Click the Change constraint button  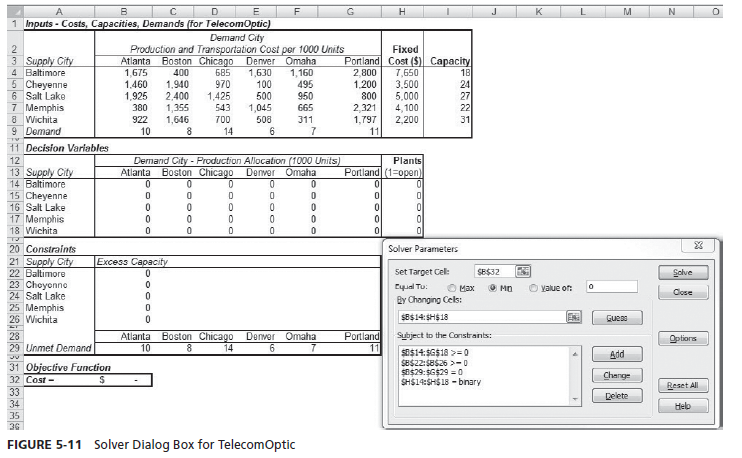click(616, 375)
